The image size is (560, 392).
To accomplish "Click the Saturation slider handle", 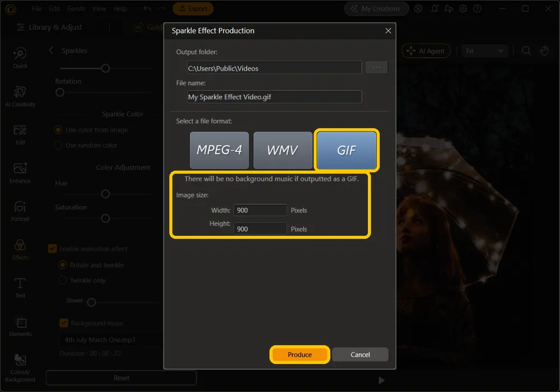I will point(105,218).
